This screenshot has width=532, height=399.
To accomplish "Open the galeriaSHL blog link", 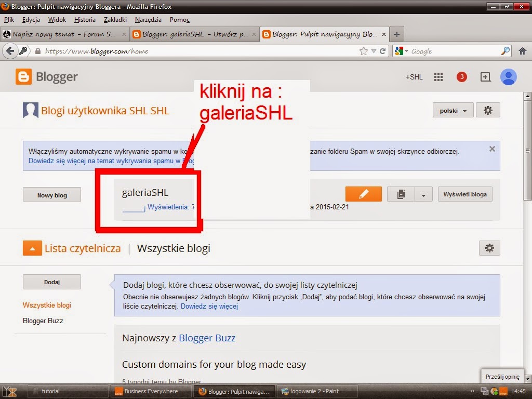I will point(145,192).
